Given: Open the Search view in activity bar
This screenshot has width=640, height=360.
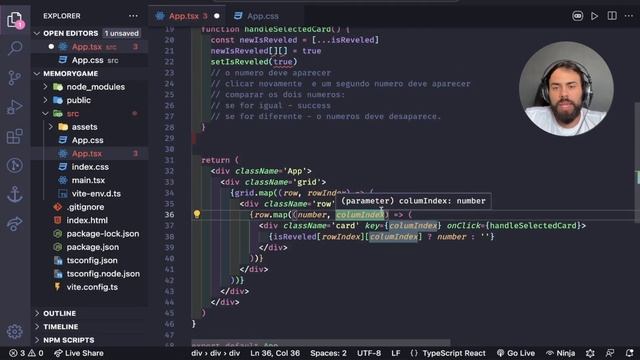Looking at the screenshot, I should tap(15, 48).
